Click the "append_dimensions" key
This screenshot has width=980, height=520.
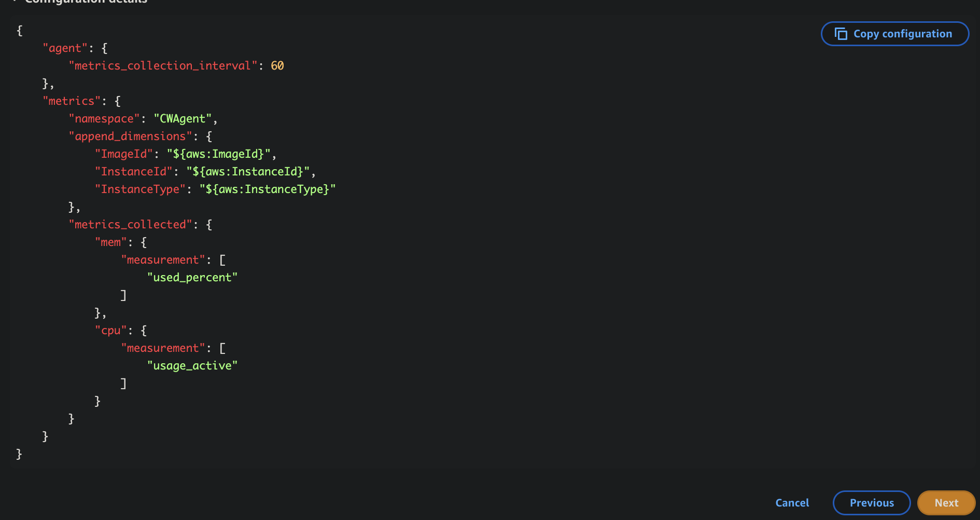click(x=130, y=136)
